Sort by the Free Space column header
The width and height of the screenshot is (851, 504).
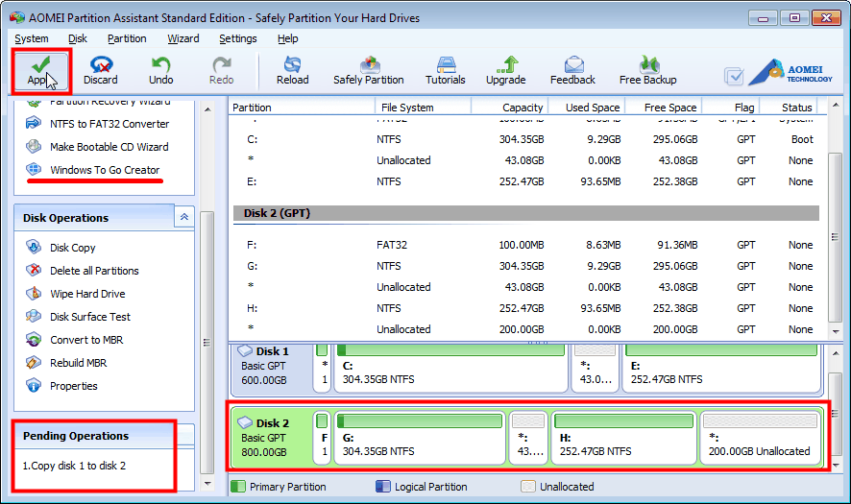pos(664,107)
